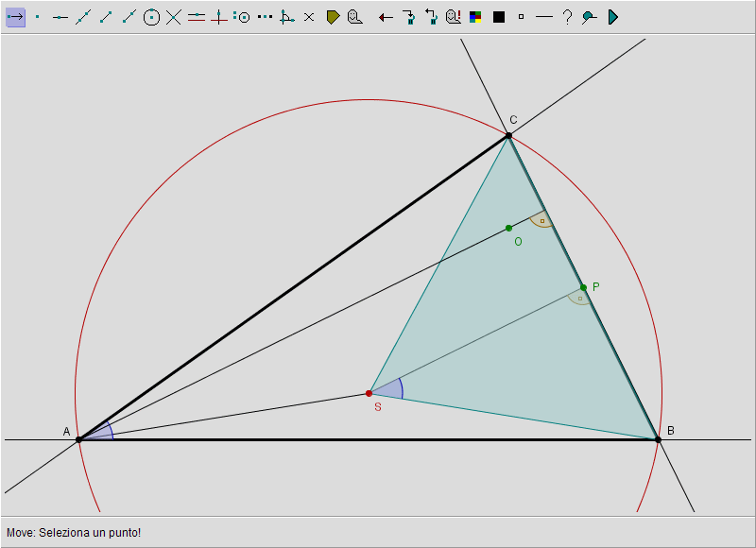Click the teal blob with line icon

coord(589,17)
